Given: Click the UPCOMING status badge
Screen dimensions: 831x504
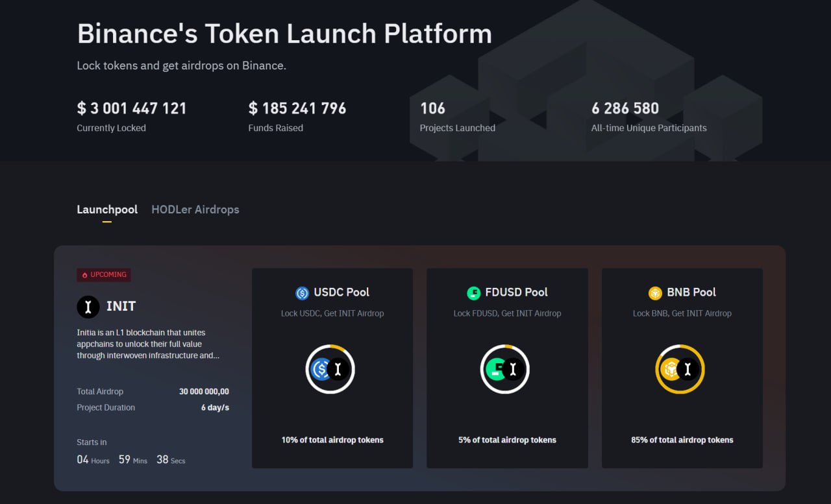Looking at the screenshot, I should (104, 275).
